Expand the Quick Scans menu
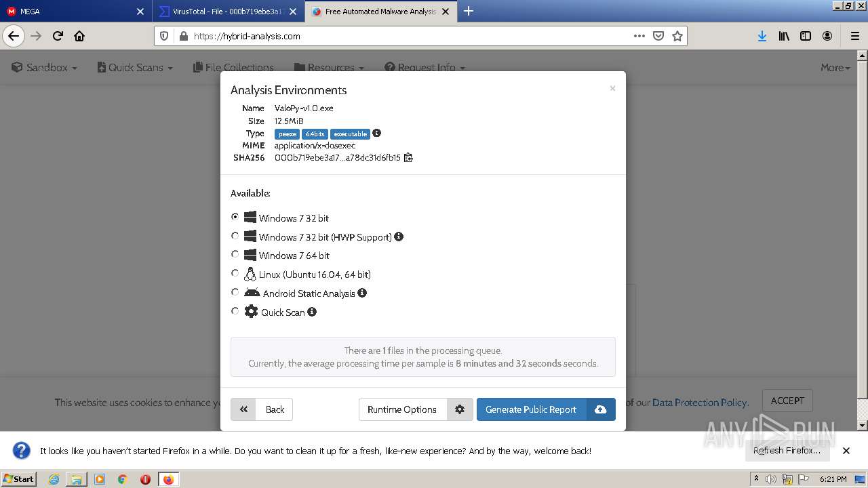Image resolution: width=868 pixels, height=488 pixels. click(135, 67)
